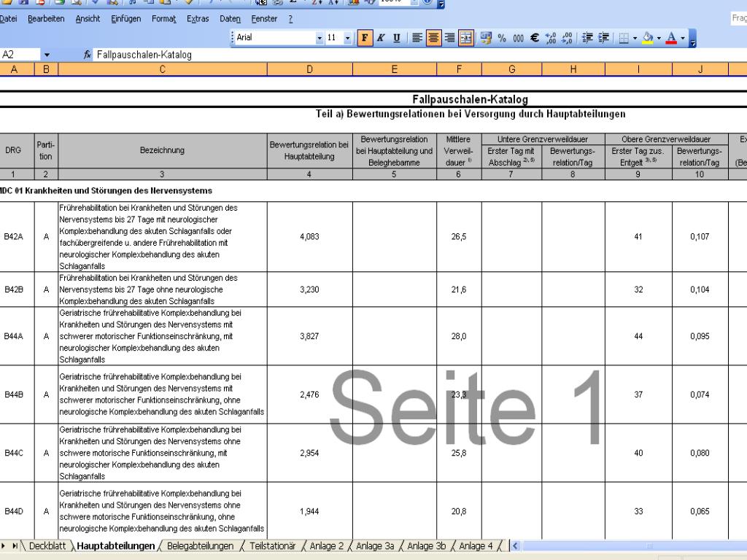Apply yellow fill color
The width and height of the screenshot is (747, 560).
pos(648,38)
